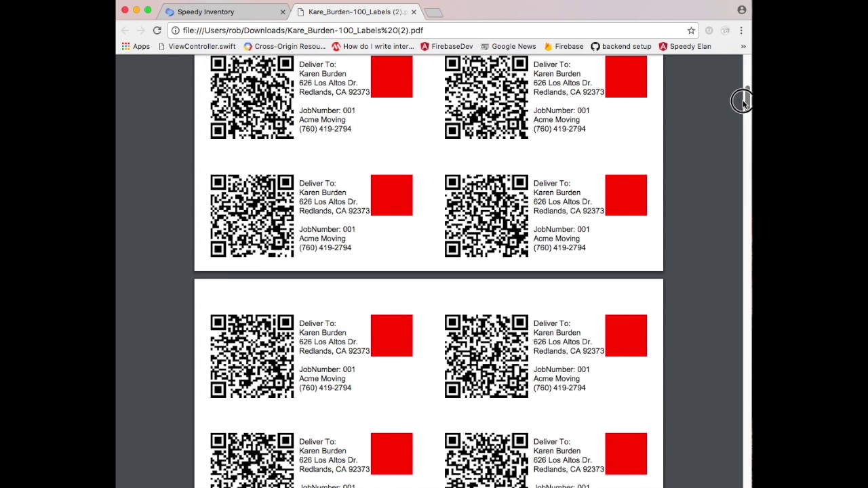Screen dimensions: 868x488
Task: Focus the file URL address bar
Action: pyautogui.click(x=432, y=30)
